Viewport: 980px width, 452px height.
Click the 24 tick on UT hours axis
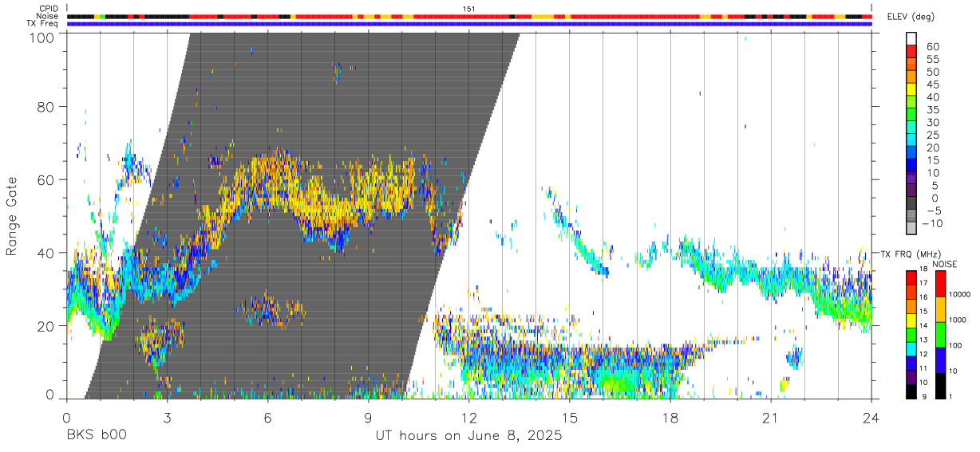(x=871, y=418)
